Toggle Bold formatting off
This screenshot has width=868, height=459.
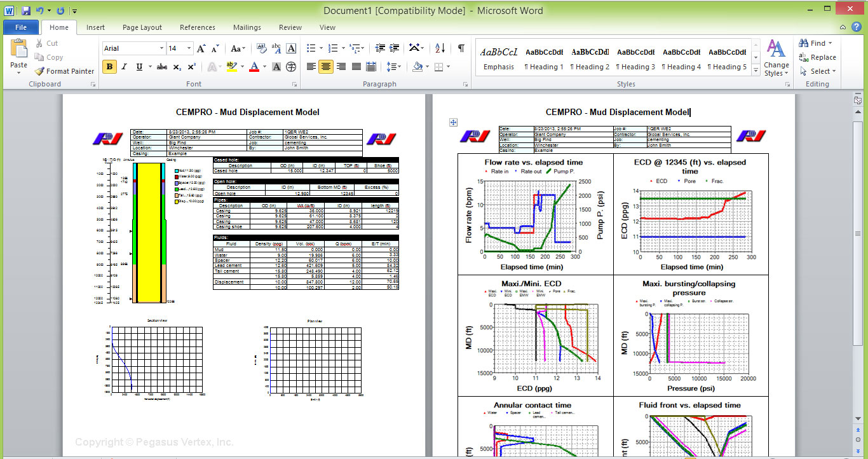point(109,67)
